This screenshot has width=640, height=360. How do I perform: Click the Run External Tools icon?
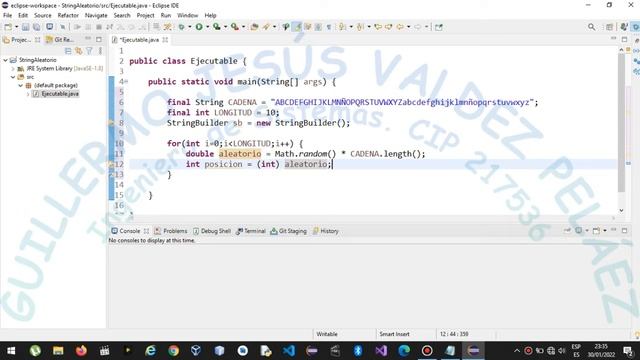(235, 27)
